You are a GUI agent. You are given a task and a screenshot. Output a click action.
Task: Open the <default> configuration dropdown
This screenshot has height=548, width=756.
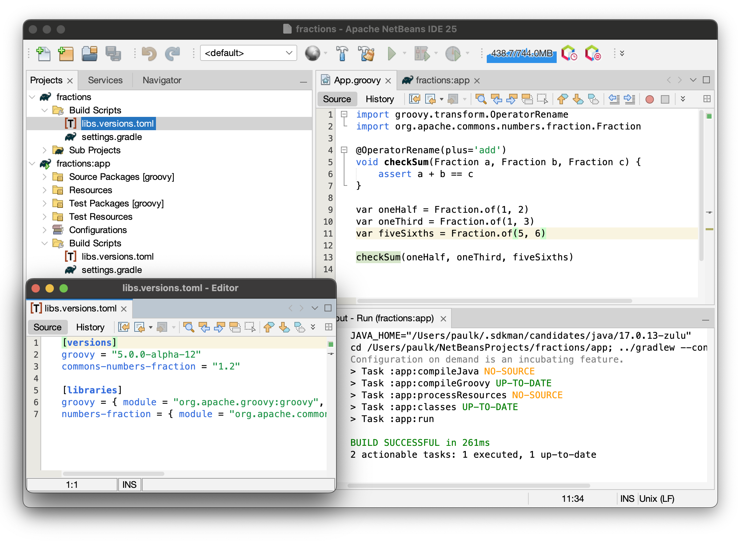pos(248,53)
